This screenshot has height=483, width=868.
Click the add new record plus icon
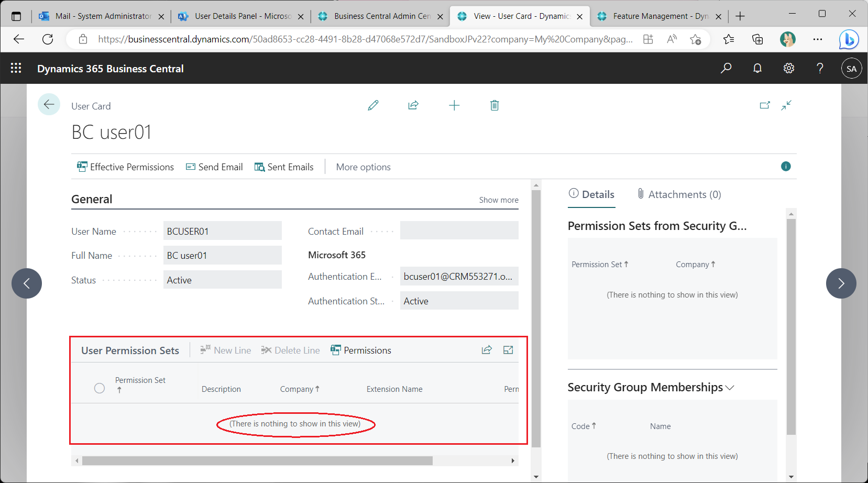point(454,105)
